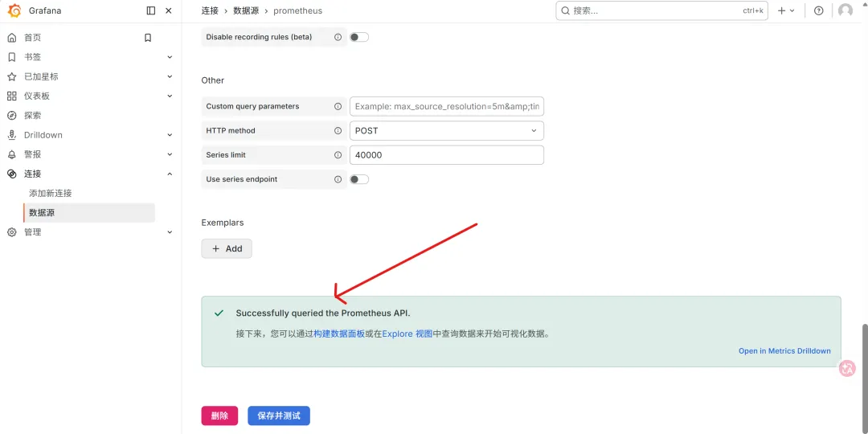Click the info icon for Custom query parameters
The height and width of the screenshot is (434, 868).
pyautogui.click(x=338, y=106)
